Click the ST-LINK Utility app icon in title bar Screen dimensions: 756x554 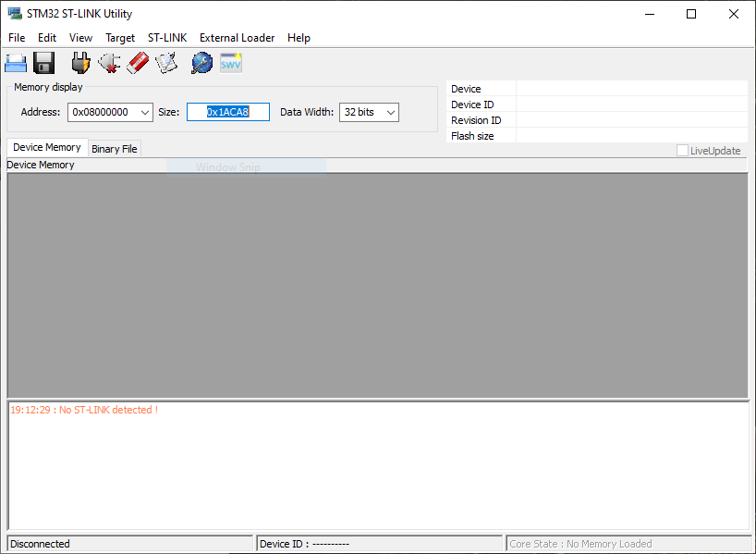(x=15, y=14)
